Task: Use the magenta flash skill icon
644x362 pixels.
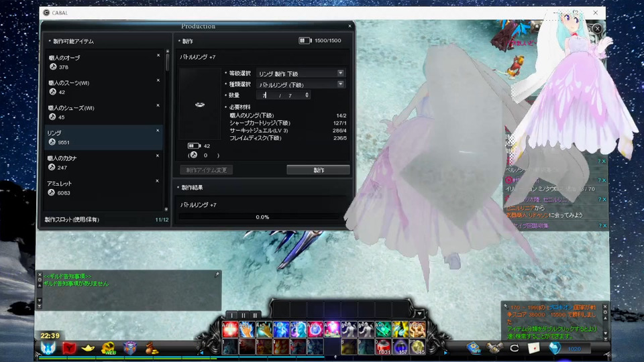Action: (332, 330)
